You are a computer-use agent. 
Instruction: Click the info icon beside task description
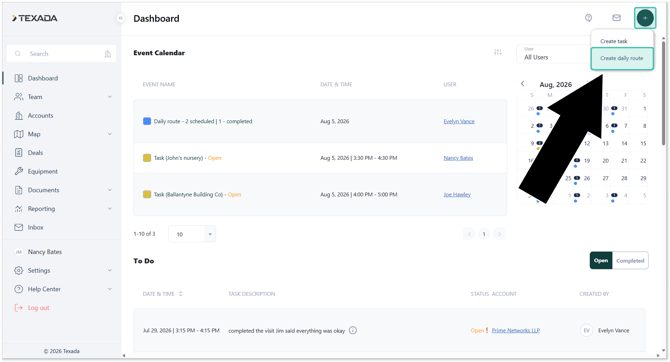353,330
